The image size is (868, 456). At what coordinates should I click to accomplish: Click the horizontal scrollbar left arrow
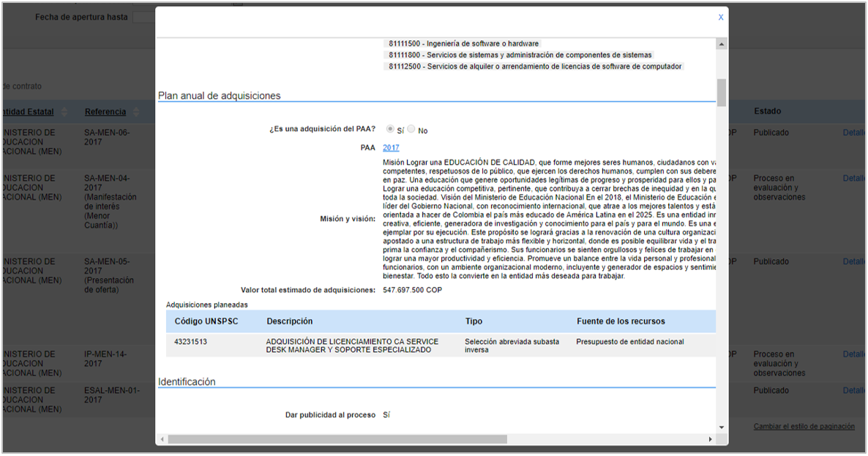(162, 439)
